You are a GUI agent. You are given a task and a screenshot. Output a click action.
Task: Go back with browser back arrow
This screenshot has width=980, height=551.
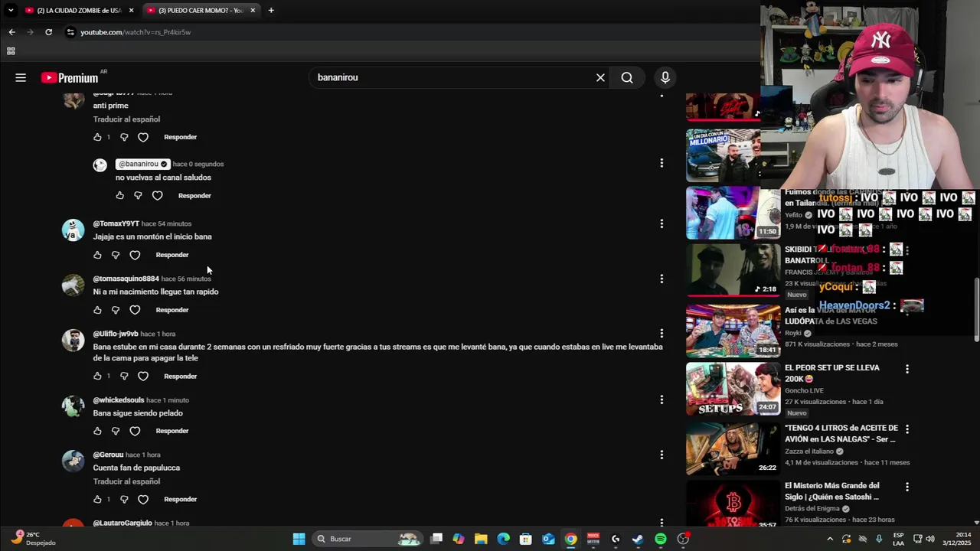pos(11,32)
